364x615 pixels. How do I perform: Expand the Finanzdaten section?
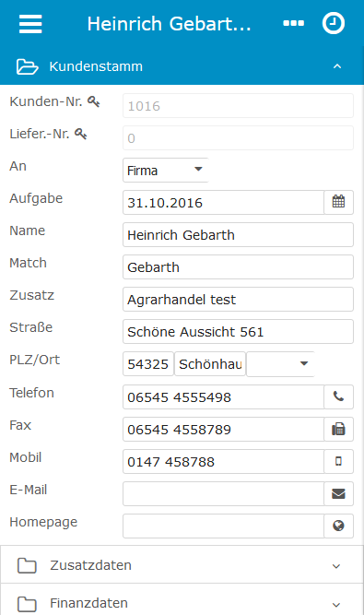point(182,600)
